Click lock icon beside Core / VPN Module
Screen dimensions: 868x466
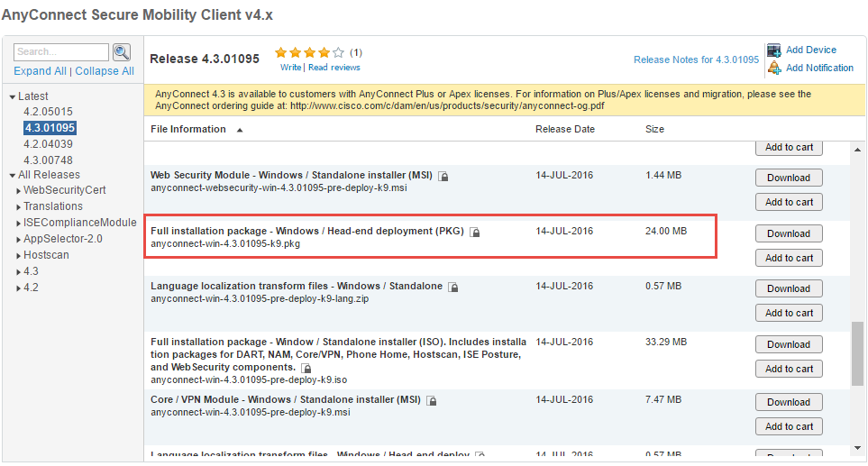pyautogui.click(x=432, y=401)
